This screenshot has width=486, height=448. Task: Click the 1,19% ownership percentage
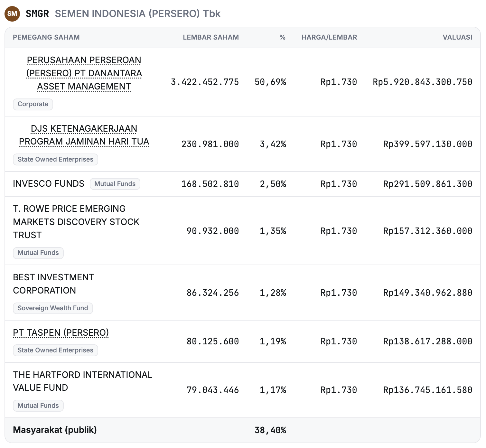(273, 341)
